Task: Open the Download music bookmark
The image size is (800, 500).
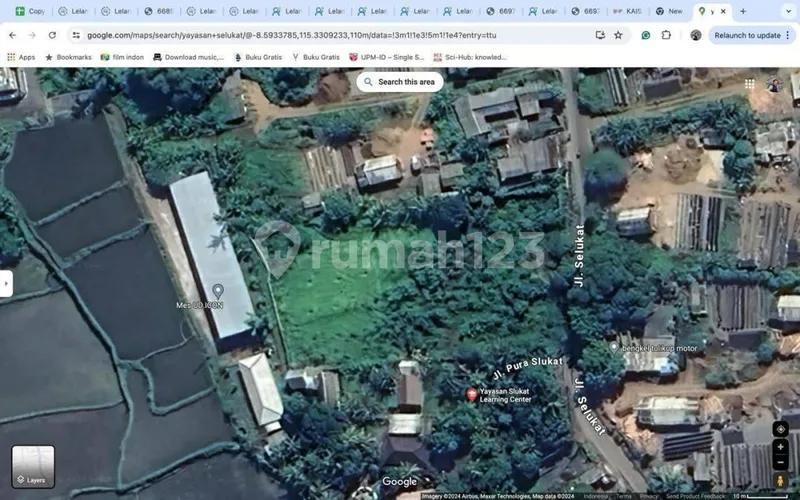Action: [188, 57]
